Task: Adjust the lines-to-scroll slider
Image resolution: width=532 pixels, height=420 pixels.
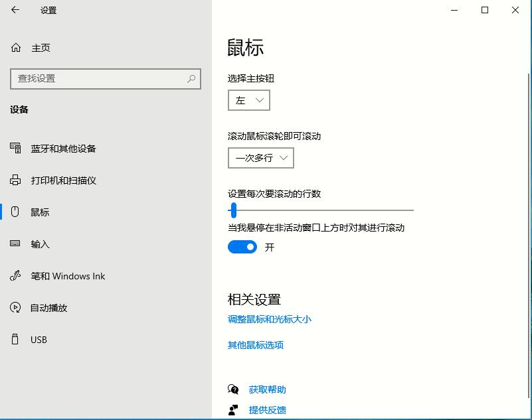Action: point(233,210)
